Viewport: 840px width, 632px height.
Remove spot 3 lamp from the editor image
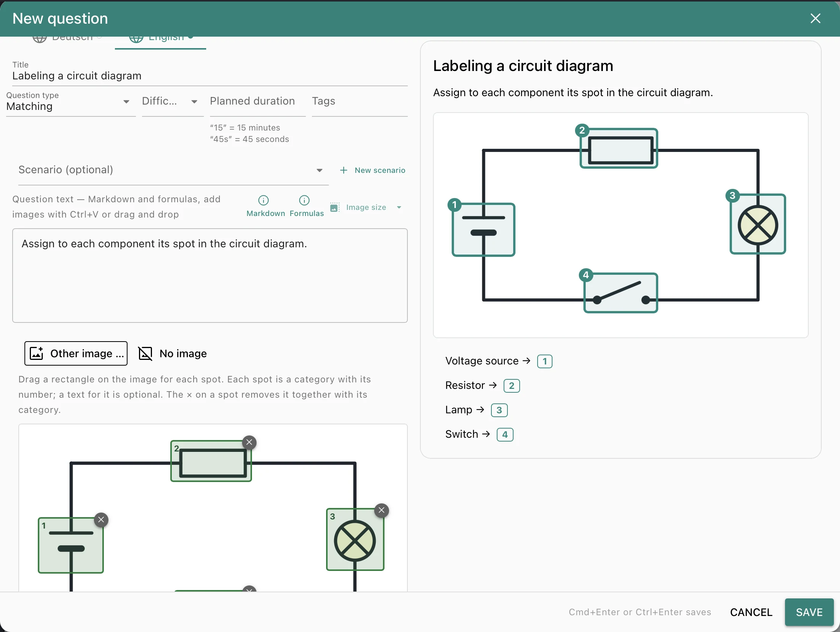pyautogui.click(x=381, y=510)
